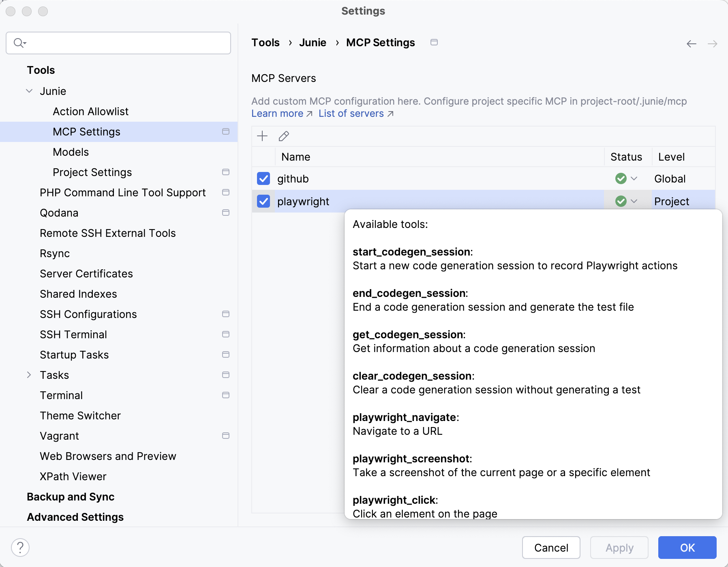
Task: Click the green status icon for github
Action: (x=621, y=179)
